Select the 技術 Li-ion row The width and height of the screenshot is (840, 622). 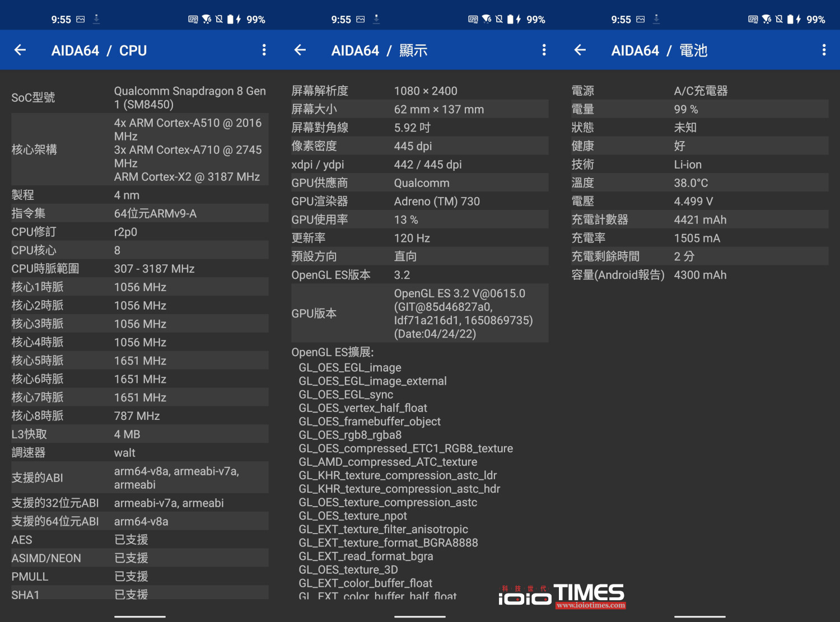[700, 165]
